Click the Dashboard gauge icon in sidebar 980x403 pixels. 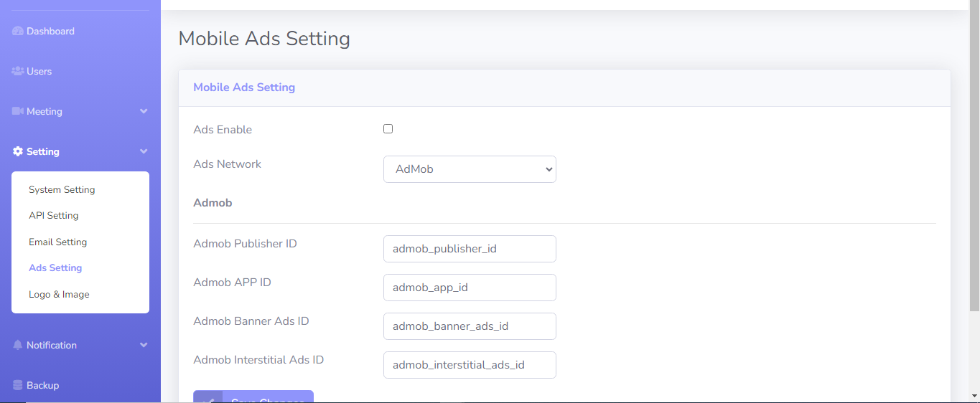pyautogui.click(x=18, y=32)
